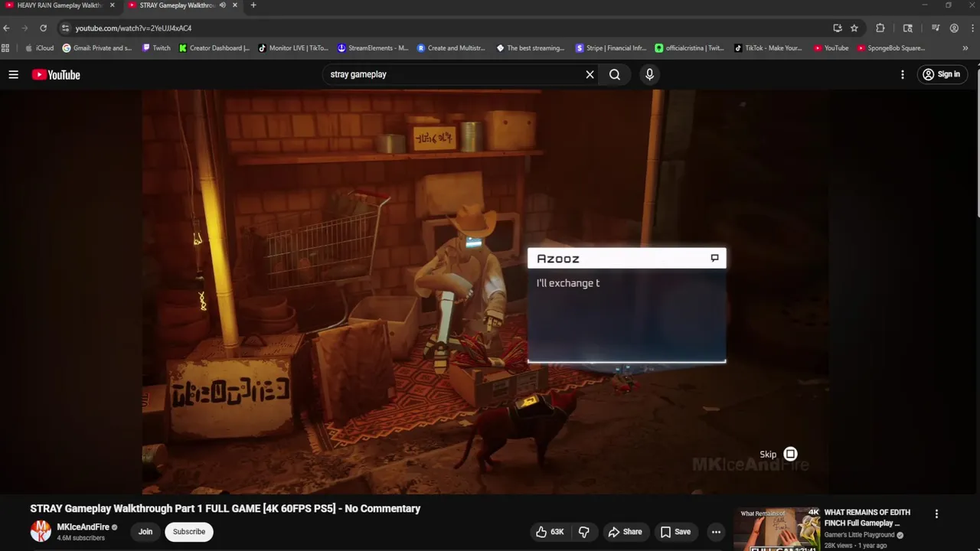Open the Stripe Financial bookmark
Image resolution: width=980 pixels, height=551 pixels.
click(611, 48)
